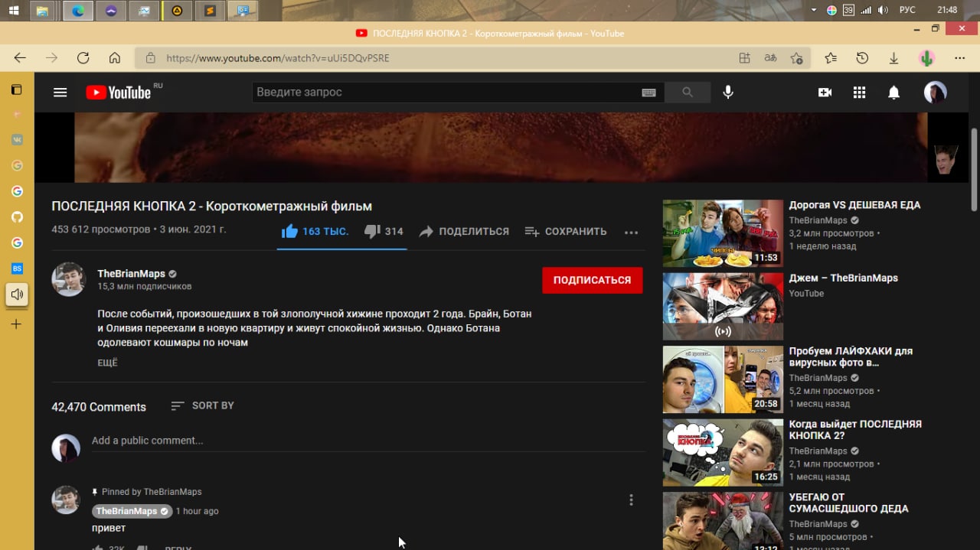Open 'Пробуем ЛАЙФХАКИ' video thumbnail

[x=723, y=379]
